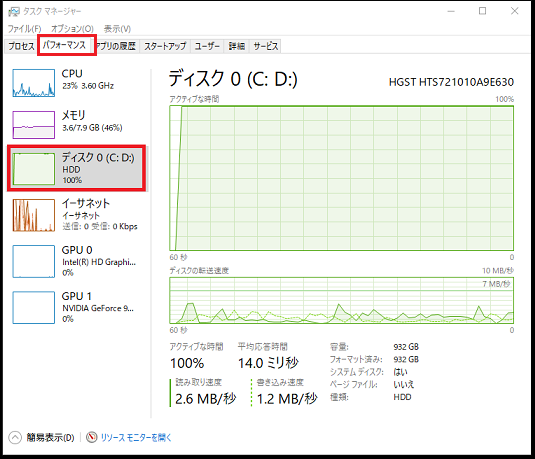This screenshot has width=535, height=459.
Task: Click the CPU usage graph thumbnail
Action: click(33, 83)
